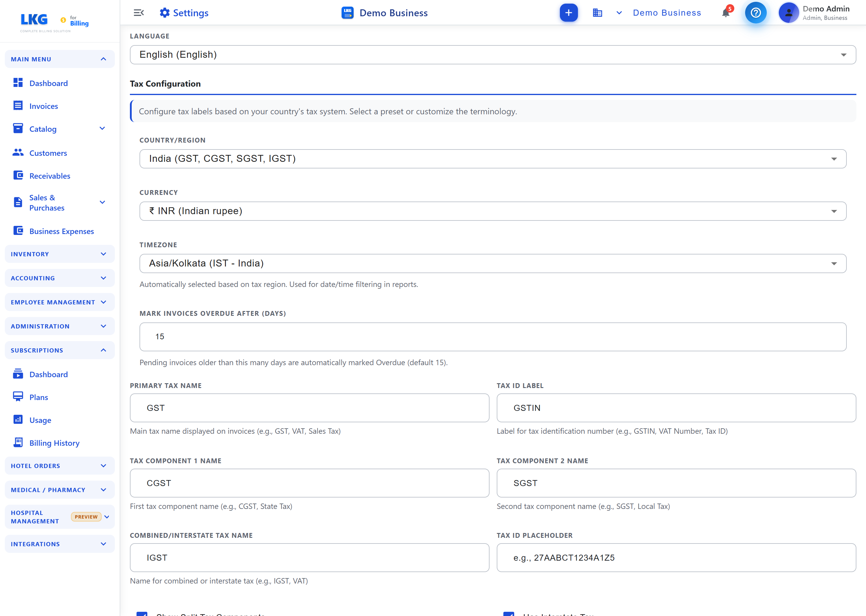This screenshot has height=616, width=866.
Task: Click the Tax Configuration section heading
Action: click(165, 84)
